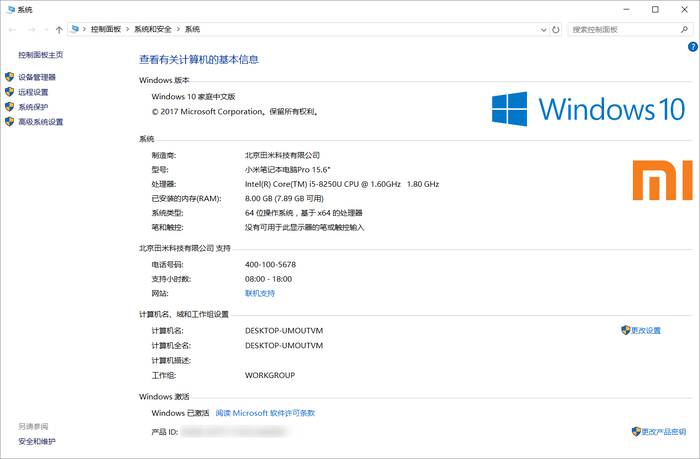The height and width of the screenshot is (459, 700).
Task: Click the Back navigation arrow
Action: point(12,29)
